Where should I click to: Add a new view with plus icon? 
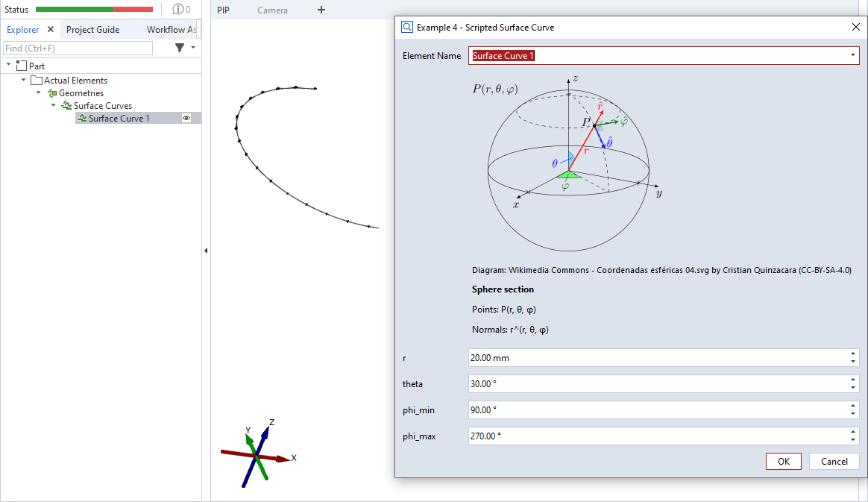coord(321,10)
